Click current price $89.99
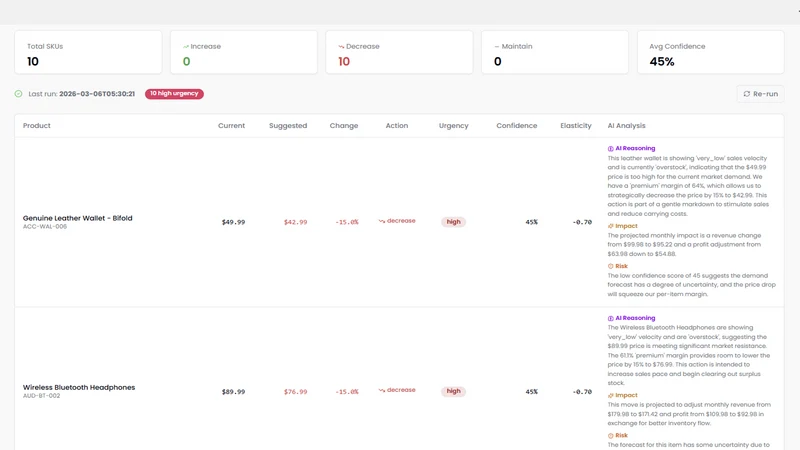The image size is (800, 450). click(x=233, y=392)
